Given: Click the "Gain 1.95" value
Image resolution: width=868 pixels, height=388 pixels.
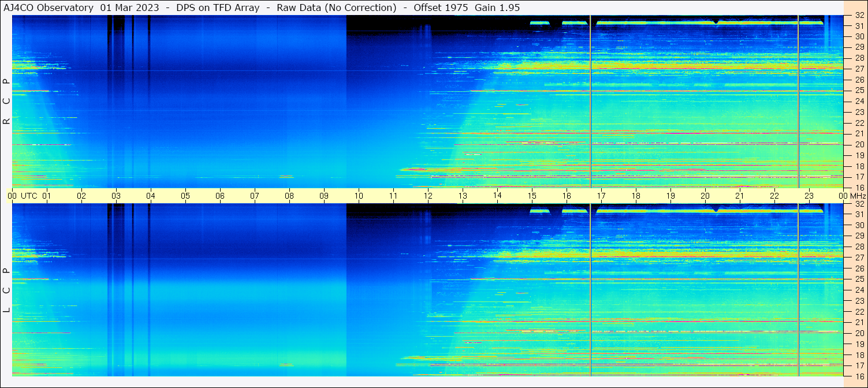Looking at the screenshot, I should pos(497,8).
